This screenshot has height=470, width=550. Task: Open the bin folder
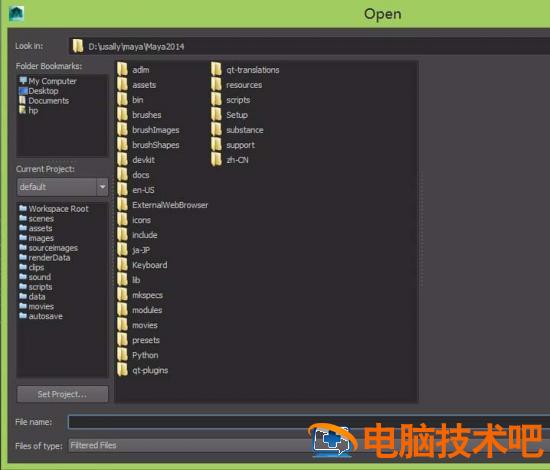[x=130, y=100]
